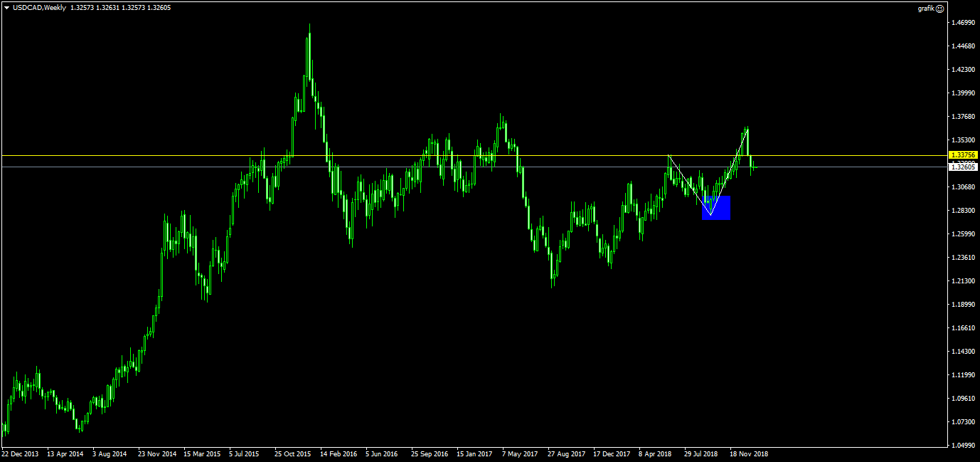Viewport: 980px width, 462px height.
Task: Click the 15 Jan 2017 date label
Action: click(474, 453)
